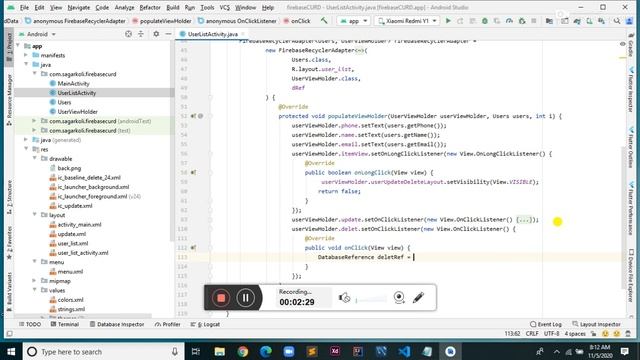
Task: Open the Android project view dropdown
Action: 37,34
